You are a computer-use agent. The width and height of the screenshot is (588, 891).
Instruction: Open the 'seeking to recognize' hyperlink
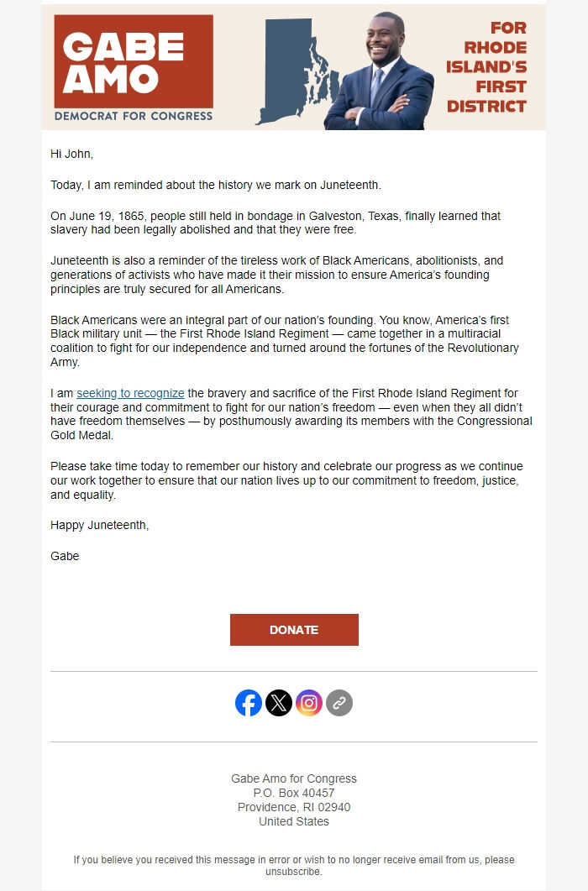pos(131,393)
